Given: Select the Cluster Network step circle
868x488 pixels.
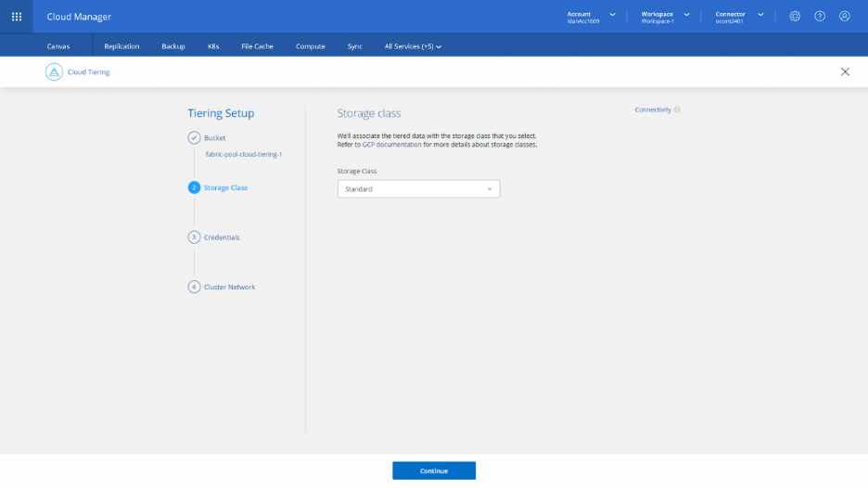Looking at the screenshot, I should pyautogui.click(x=194, y=287).
